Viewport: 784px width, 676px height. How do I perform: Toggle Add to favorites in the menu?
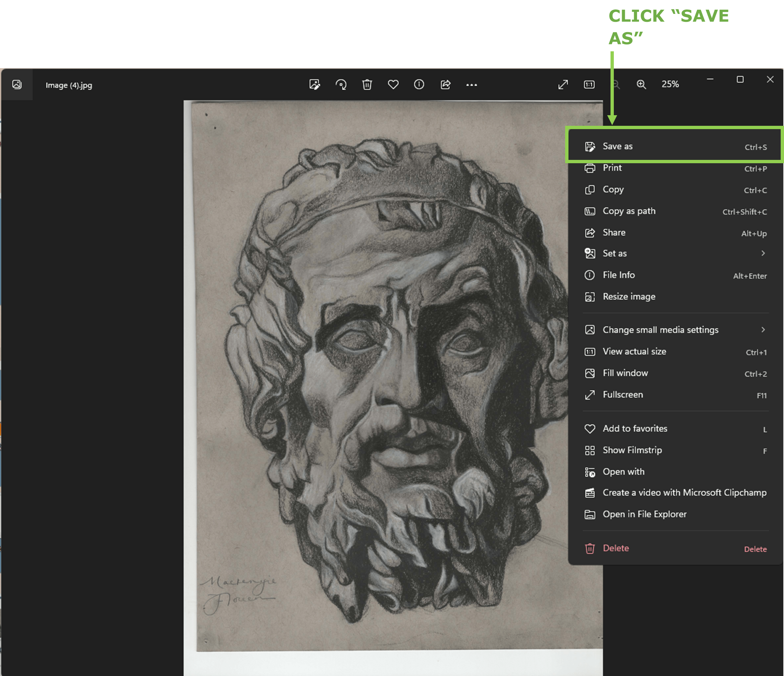[635, 429]
